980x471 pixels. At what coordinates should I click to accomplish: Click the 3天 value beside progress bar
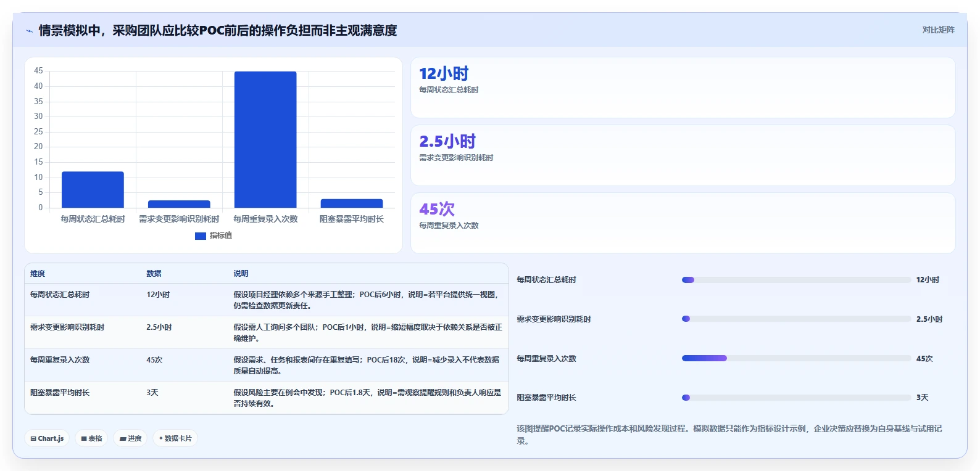922,398
